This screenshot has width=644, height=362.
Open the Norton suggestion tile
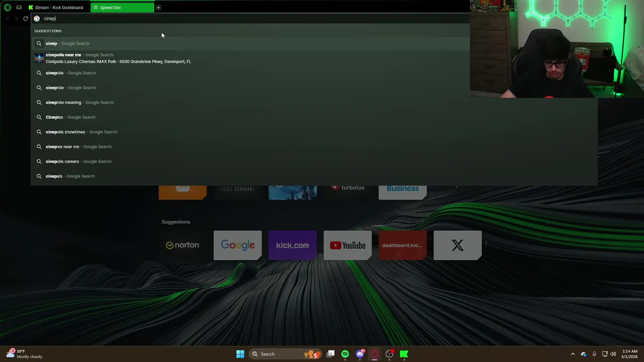point(183,245)
